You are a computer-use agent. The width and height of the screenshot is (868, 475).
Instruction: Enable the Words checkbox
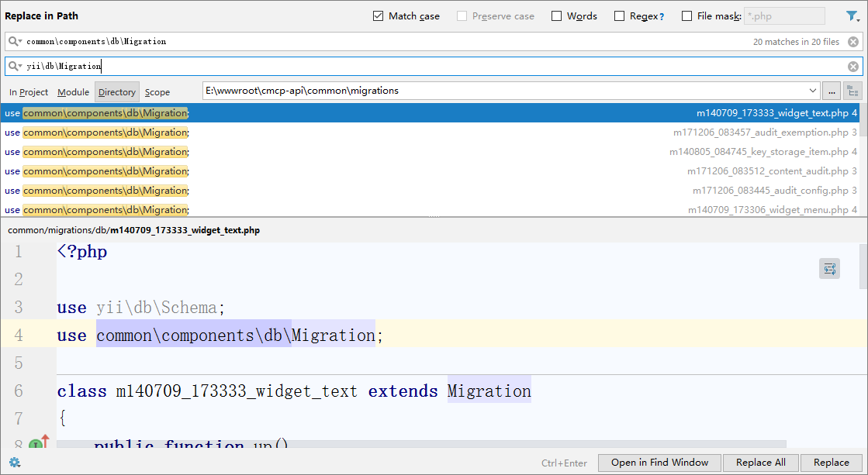pos(557,16)
